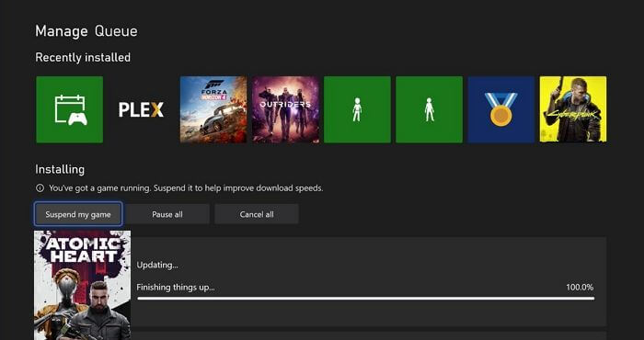This screenshot has width=644, height=340.
Task: Select the Cyberpunk 2077 tile
Action: (x=573, y=109)
